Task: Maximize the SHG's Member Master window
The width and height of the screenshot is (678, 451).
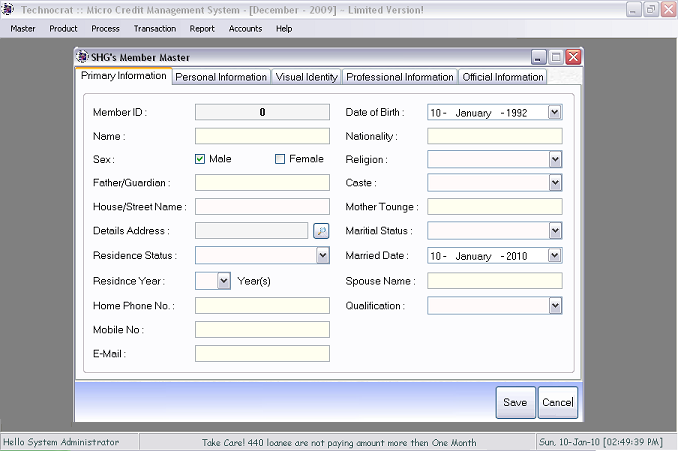Action: point(556,57)
